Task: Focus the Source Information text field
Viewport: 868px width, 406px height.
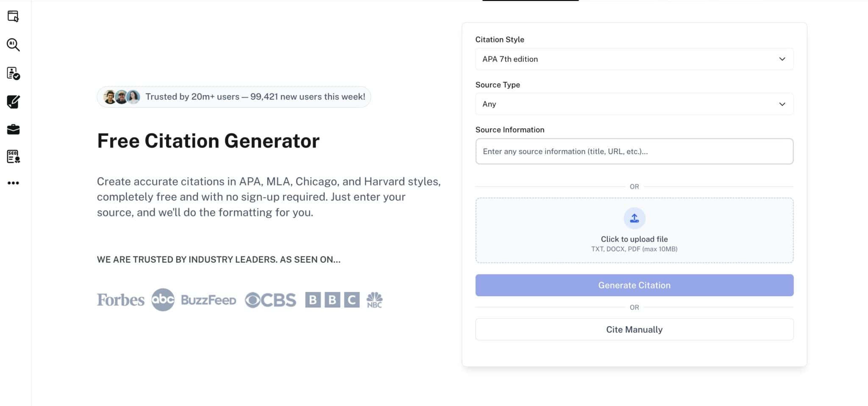Action: 634,151
